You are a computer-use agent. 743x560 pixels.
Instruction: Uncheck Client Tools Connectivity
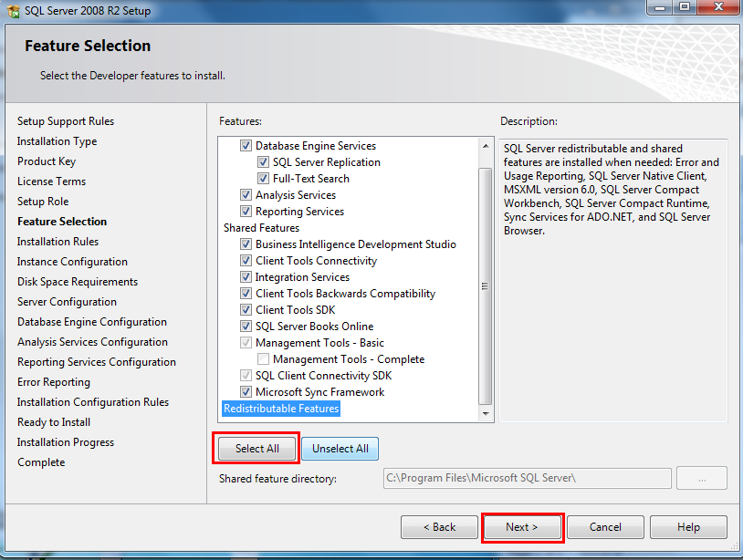246,261
